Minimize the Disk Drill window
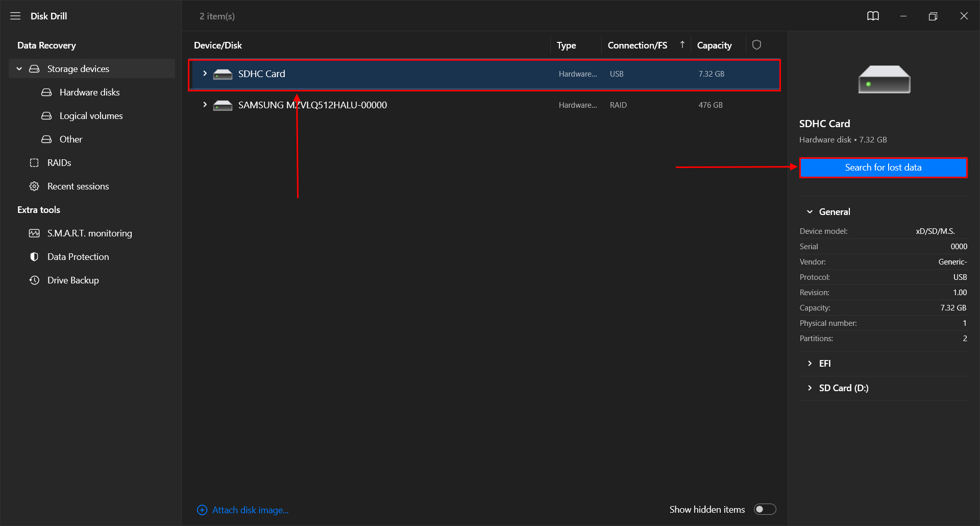Image resolution: width=980 pixels, height=526 pixels. pyautogui.click(x=903, y=16)
